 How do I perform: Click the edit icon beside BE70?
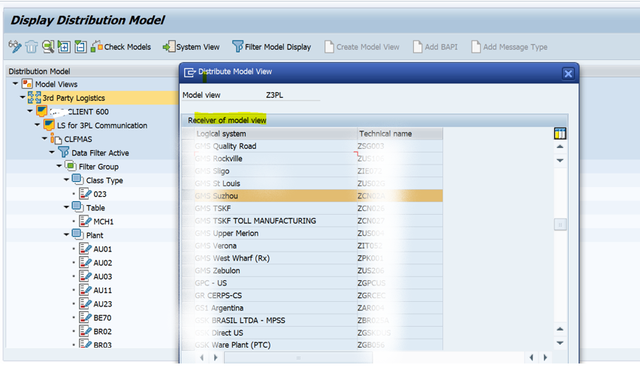[x=85, y=317]
